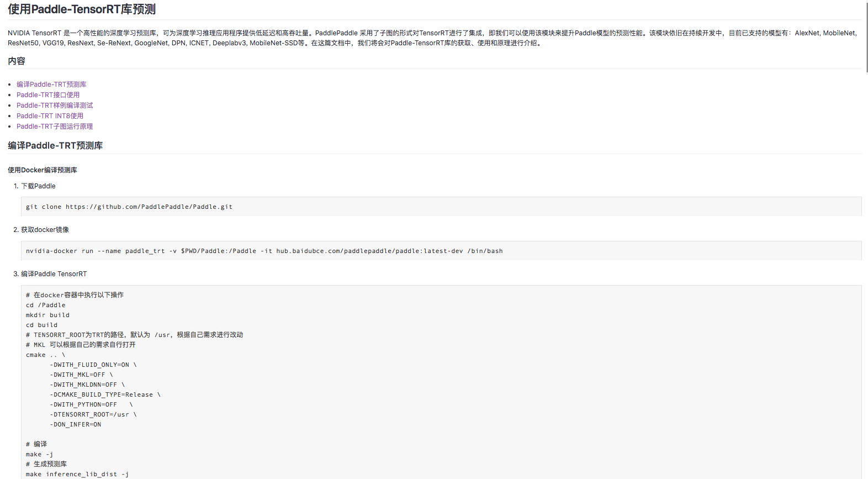Click the '# 生成预测库' comment line

coord(46,465)
